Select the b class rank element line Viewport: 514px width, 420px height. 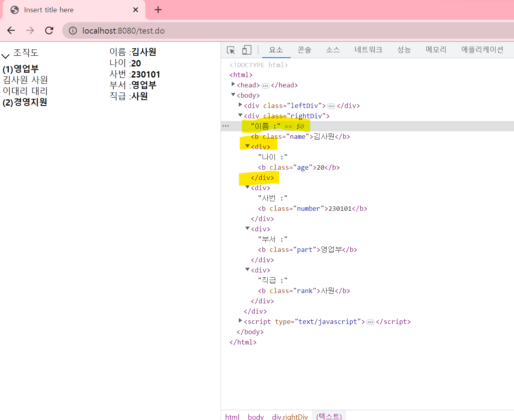click(x=304, y=291)
